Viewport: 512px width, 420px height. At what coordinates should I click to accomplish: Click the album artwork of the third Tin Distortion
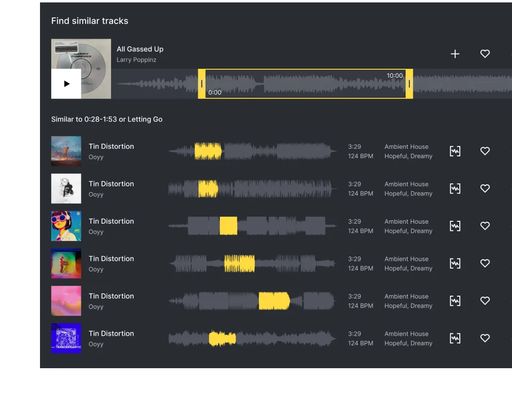pyautogui.click(x=66, y=226)
